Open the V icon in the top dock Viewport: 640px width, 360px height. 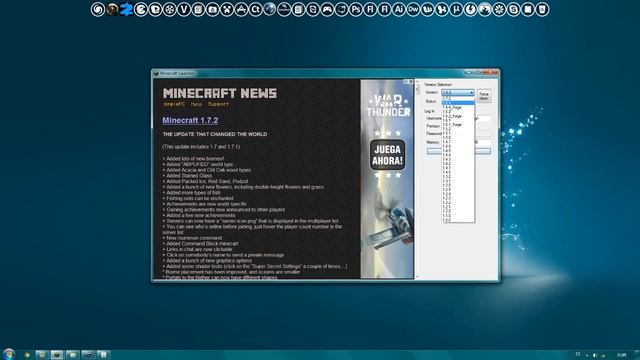(184, 9)
